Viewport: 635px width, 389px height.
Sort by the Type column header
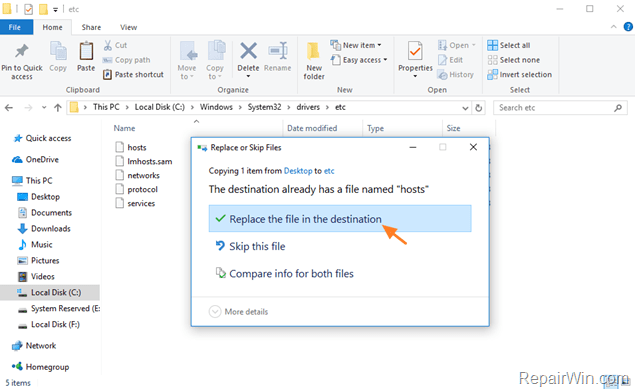tap(375, 128)
